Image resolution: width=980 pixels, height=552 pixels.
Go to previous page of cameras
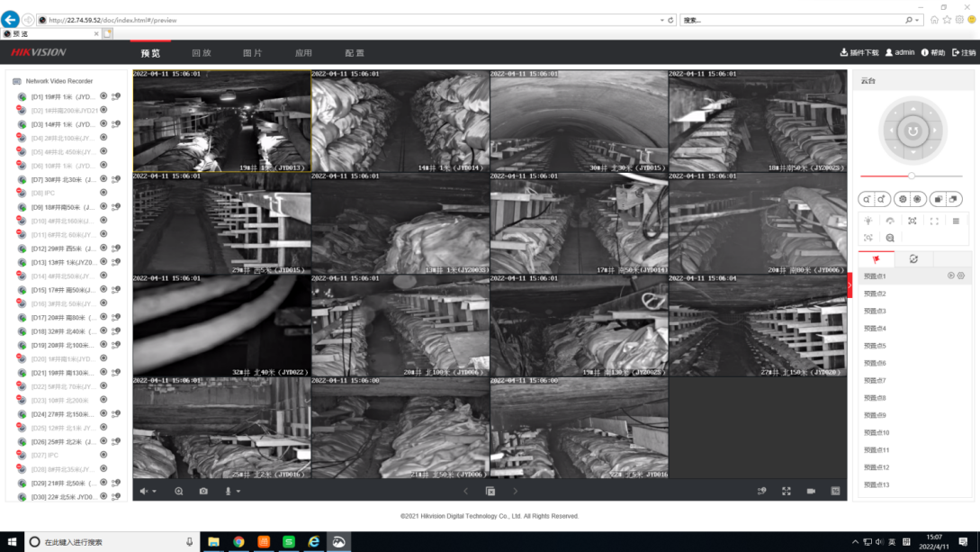[465, 492]
